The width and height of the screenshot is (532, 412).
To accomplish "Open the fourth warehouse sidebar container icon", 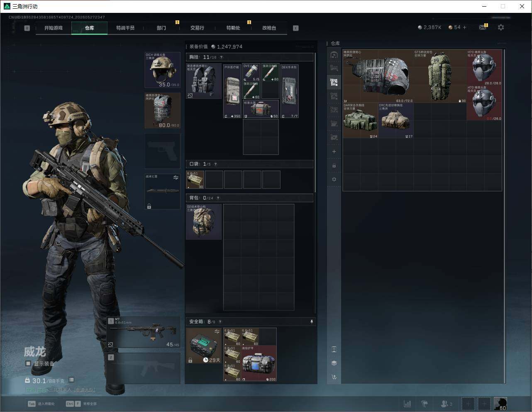I will pos(334,96).
